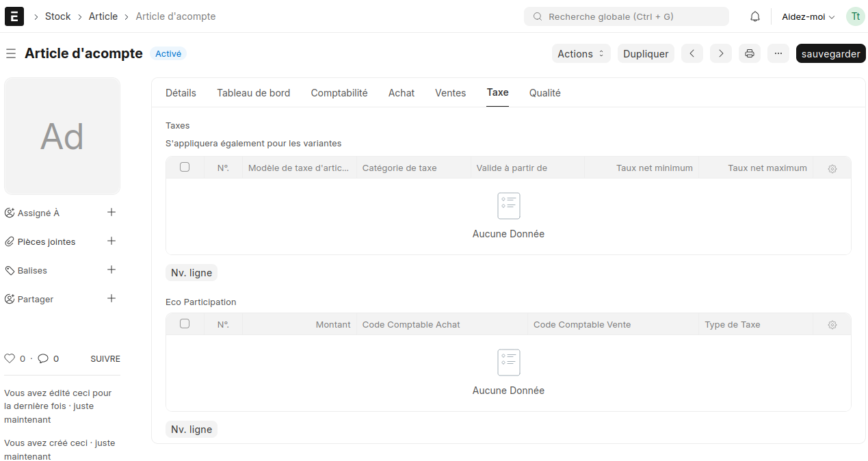868x461 pixels.
Task: Click Code Comptable Vente column header
Action: [x=614, y=325]
